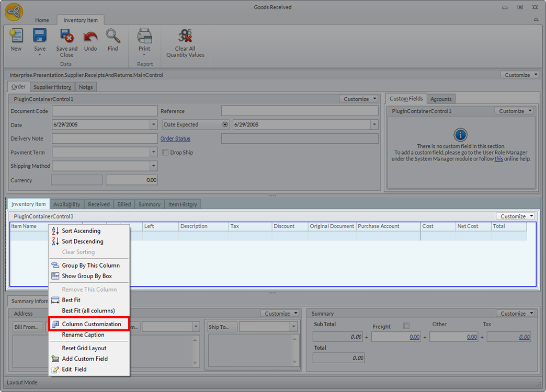
Task: Switch to the Supplier History tab
Action: click(52, 87)
